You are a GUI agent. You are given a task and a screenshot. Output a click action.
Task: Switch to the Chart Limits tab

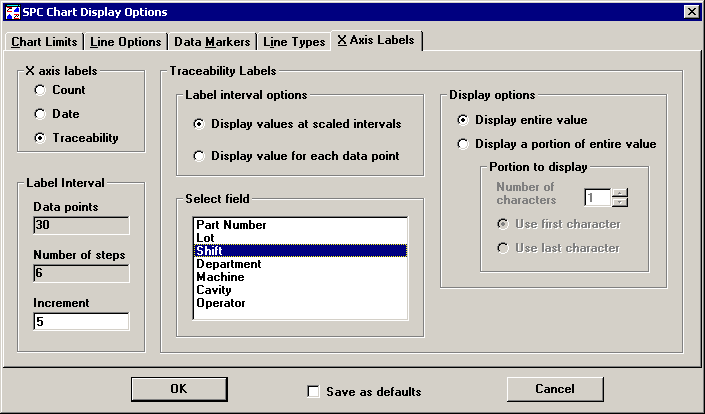(x=44, y=42)
